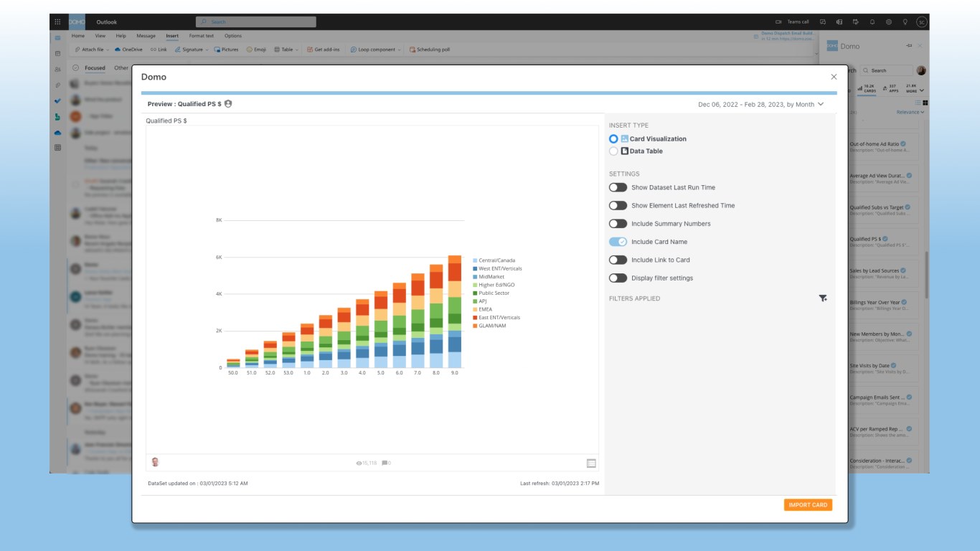
Task: Open Outlook Home ribbon tab
Action: [77, 36]
